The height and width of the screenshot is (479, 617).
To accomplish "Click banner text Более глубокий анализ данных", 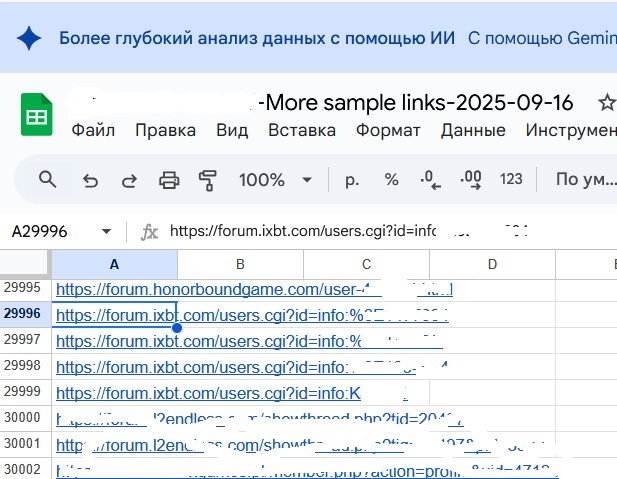I will (x=257, y=38).
